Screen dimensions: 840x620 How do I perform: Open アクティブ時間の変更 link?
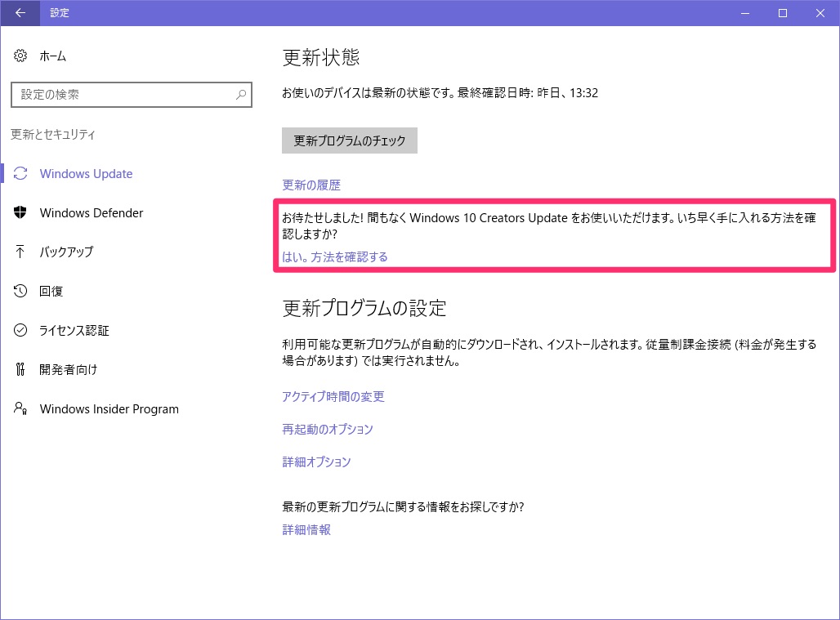[333, 397]
